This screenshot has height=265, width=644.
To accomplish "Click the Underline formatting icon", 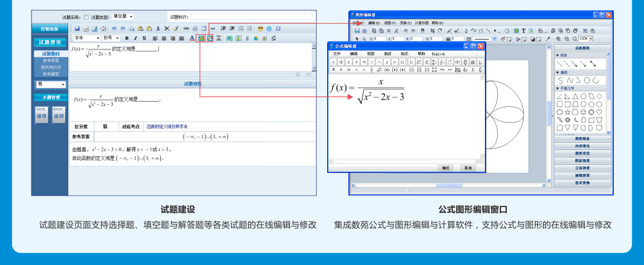I will point(144,38).
